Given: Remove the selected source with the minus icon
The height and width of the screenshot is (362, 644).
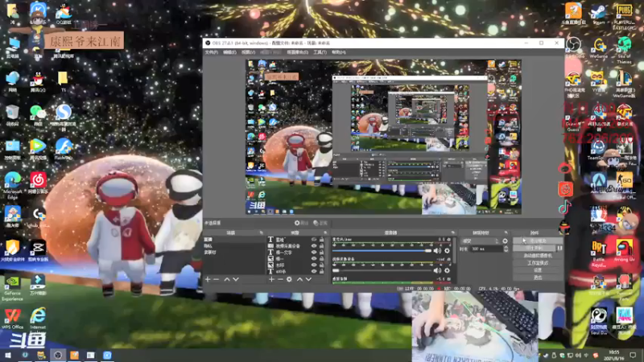Looking at the screenshot, I should [280, 279].
